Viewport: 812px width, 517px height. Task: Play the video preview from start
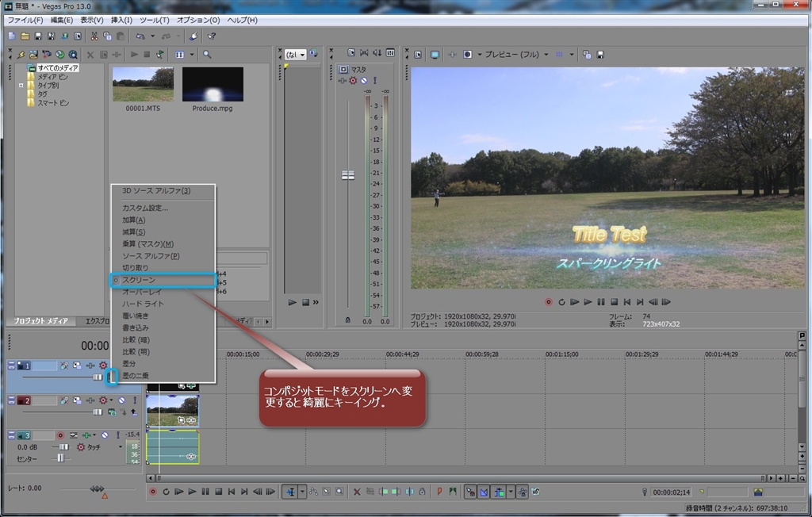click(574, 302)
